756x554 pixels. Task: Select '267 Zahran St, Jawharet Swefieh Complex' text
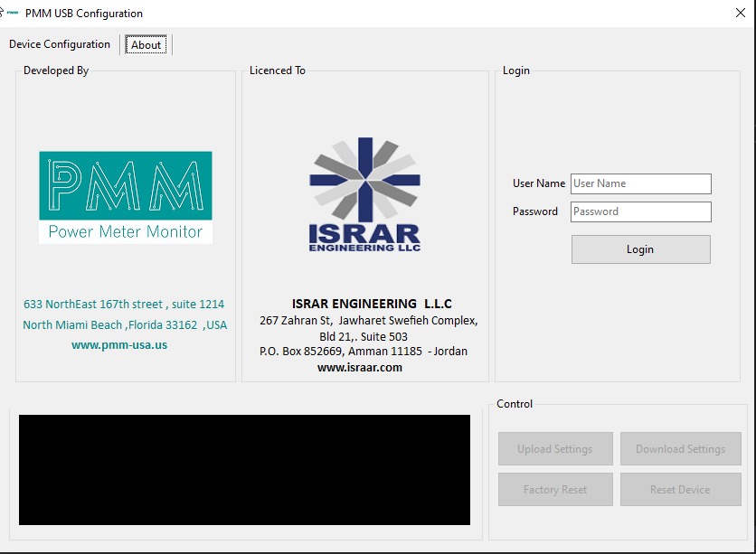point(369,320)
